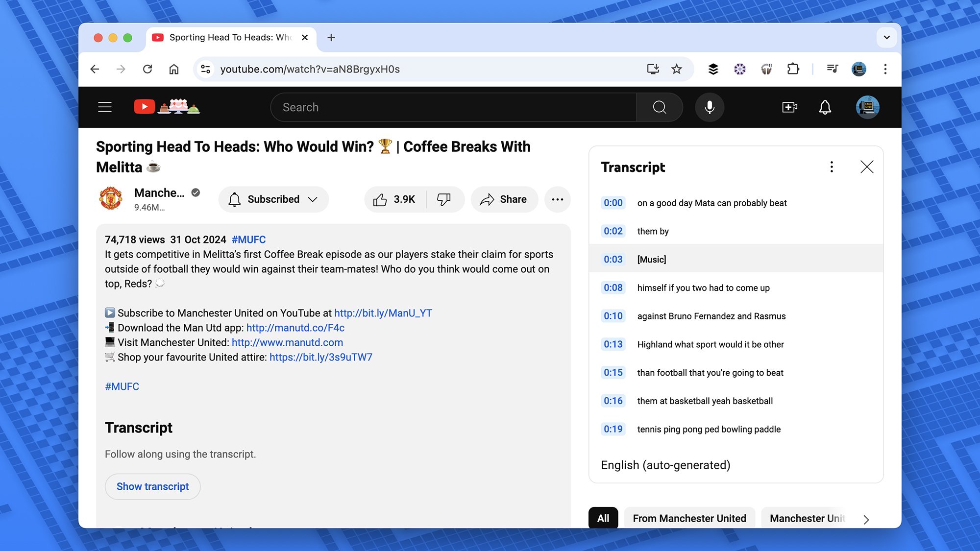Show more filter chips with right chevron
Screen dimensions: 980x551
pos(866,519)
